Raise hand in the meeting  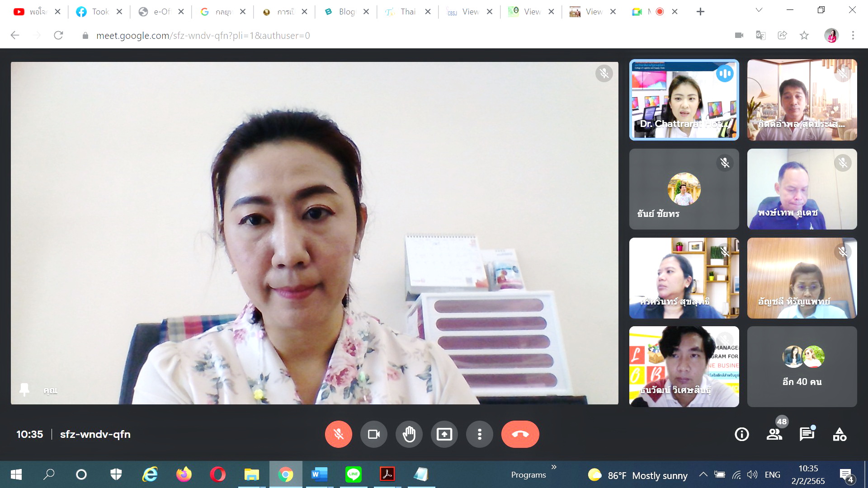[x=409, y=434]
